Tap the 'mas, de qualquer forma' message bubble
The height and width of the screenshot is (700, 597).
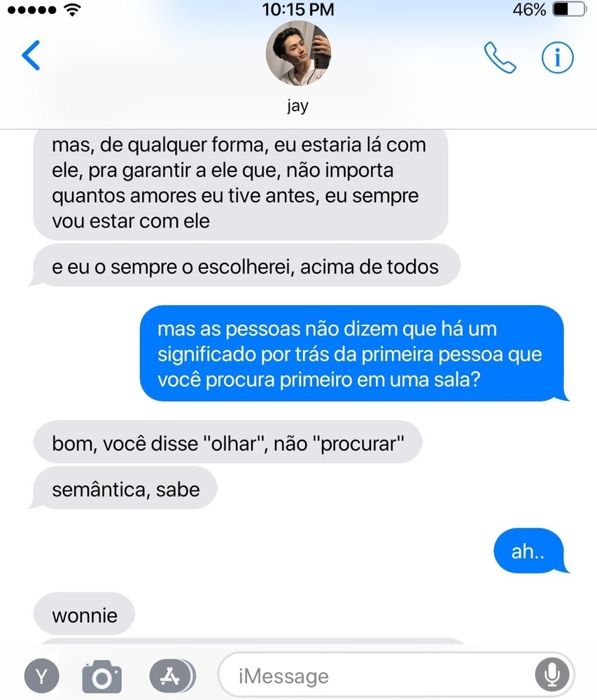coord(241,183)
